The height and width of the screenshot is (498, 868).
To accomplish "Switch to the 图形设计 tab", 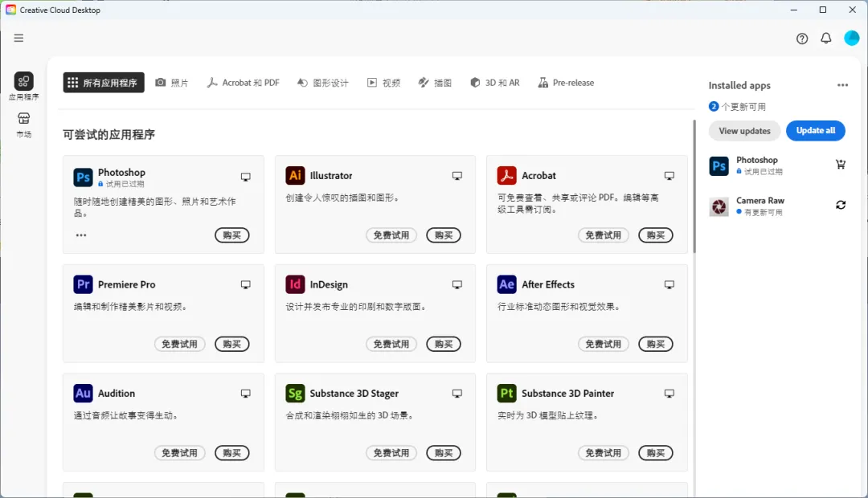I will pos(323,83).
